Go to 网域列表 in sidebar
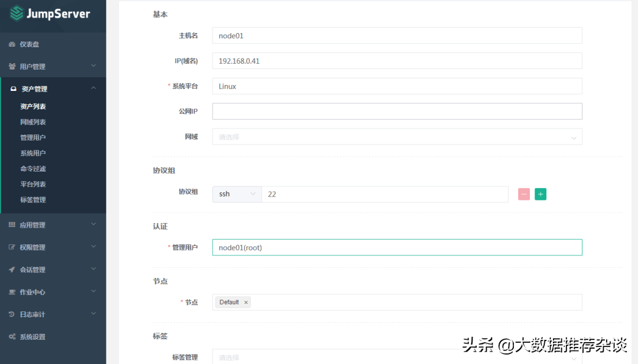Screen dimensions: 638x364 [33, 122]
